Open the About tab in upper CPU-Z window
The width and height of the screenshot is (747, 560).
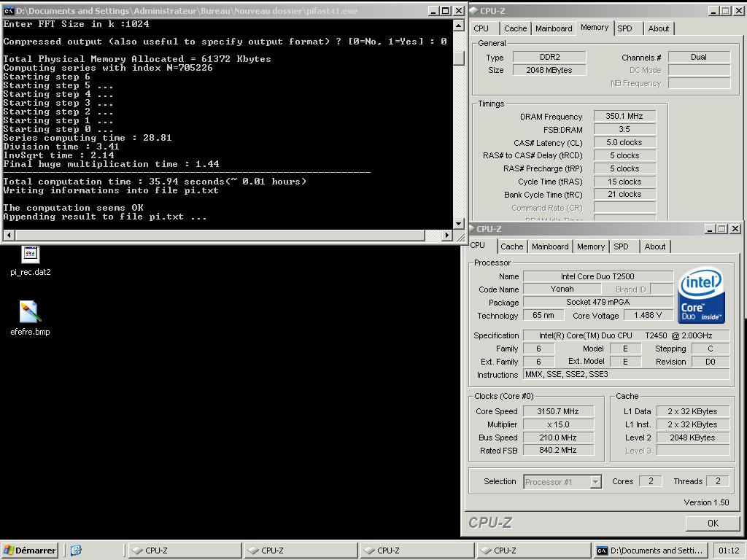pos(659,28)
